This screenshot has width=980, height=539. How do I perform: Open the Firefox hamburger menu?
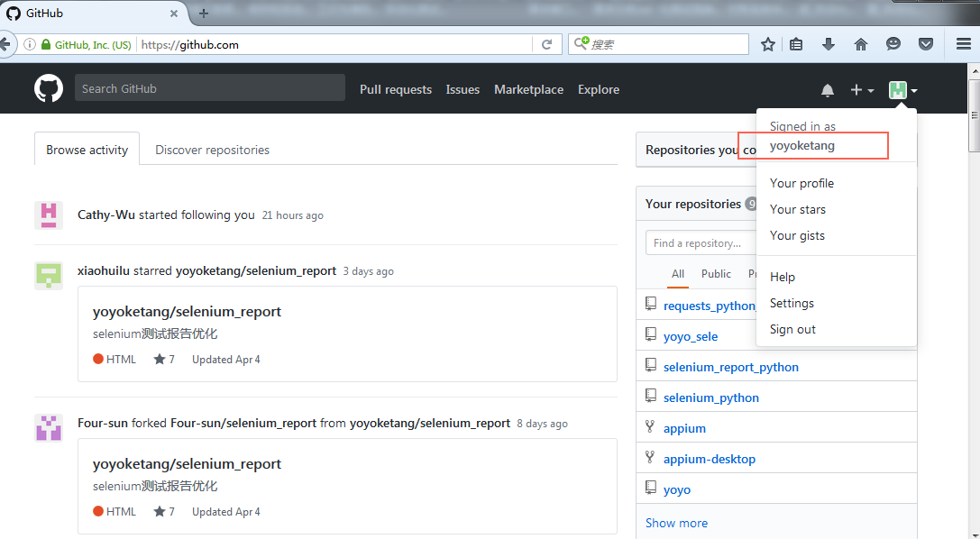963,44
